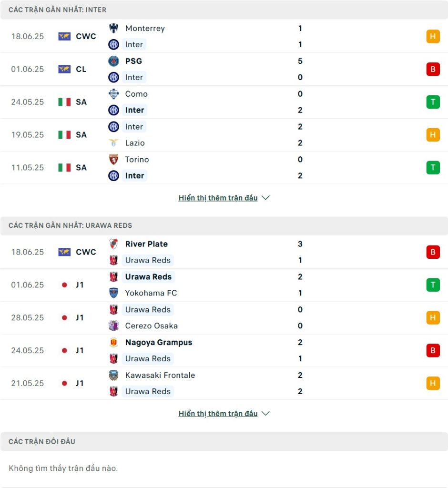Image resolution: width=448 pixels, height=488 pixels.
Task: Click the Yokohama FC crest
Action: (113, 293)
